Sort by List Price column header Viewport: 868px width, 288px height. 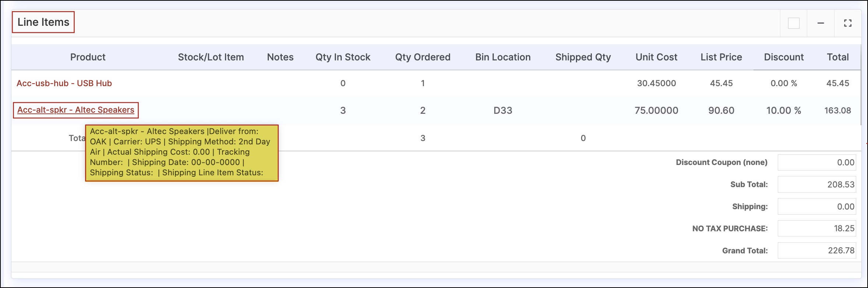point(721,57)
